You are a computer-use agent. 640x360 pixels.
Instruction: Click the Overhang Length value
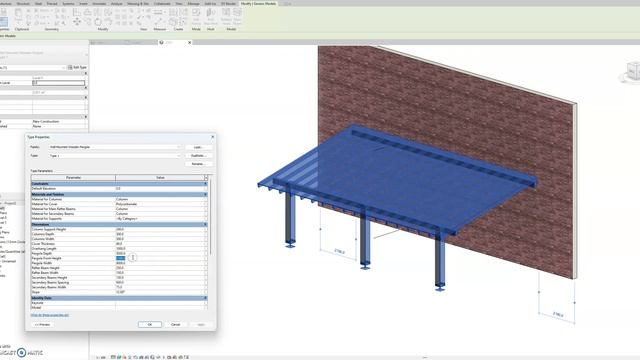[159, 249]
